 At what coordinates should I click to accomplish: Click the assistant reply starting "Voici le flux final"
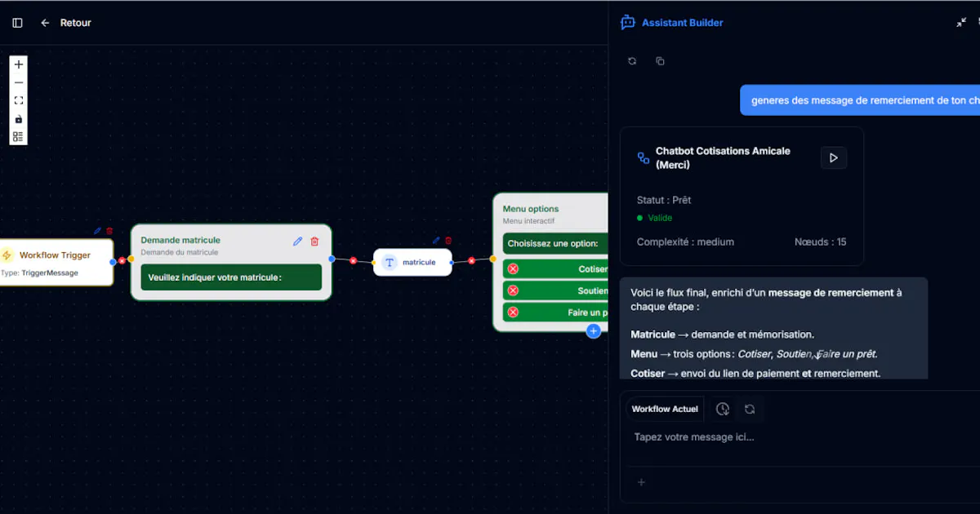click(773, 328)
